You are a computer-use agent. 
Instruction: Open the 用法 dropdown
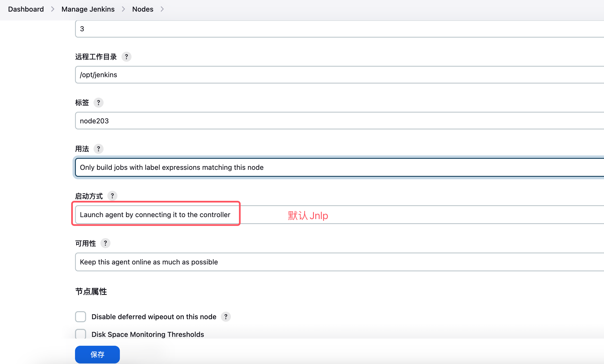click(x=249, y=167)
